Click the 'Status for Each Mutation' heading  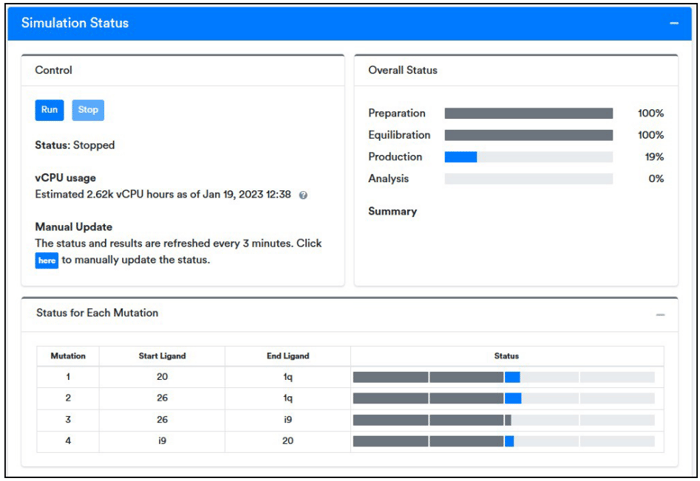point(97,313)
